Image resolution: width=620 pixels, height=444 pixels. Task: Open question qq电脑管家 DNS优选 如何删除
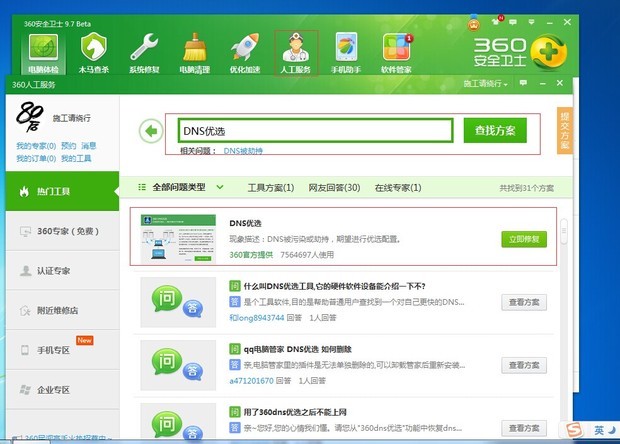point(297,349)
